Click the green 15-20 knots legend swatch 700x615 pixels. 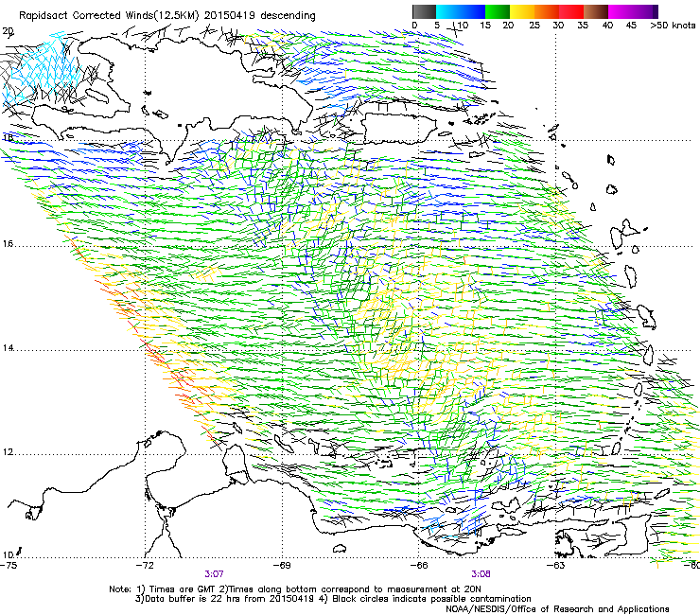tap(498, 11)
